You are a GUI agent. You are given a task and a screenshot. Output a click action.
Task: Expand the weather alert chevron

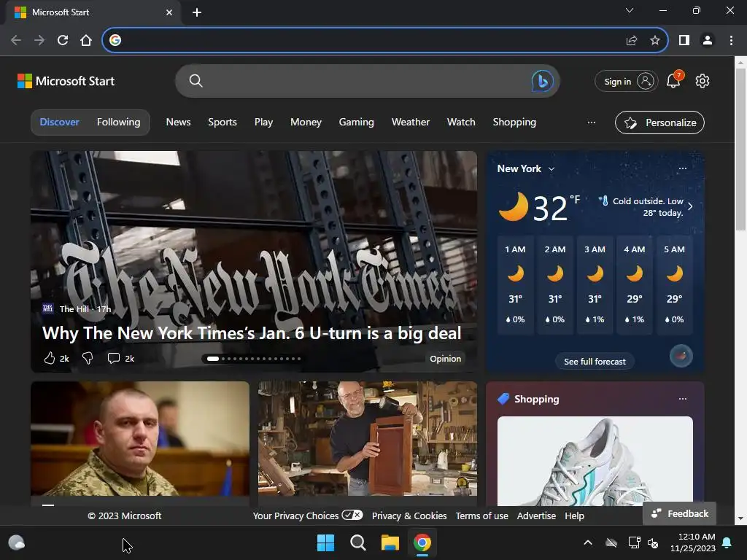pos(690,206)
